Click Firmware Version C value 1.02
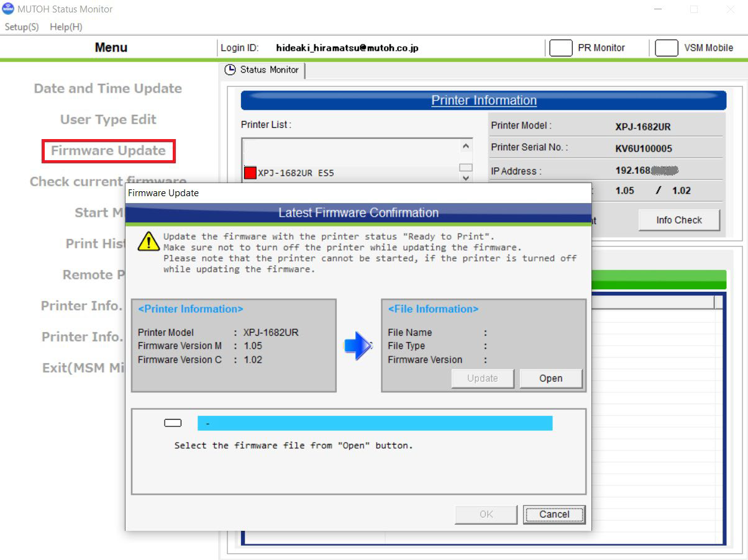Viewport: 748px width, 560px height. coord(253,359)
